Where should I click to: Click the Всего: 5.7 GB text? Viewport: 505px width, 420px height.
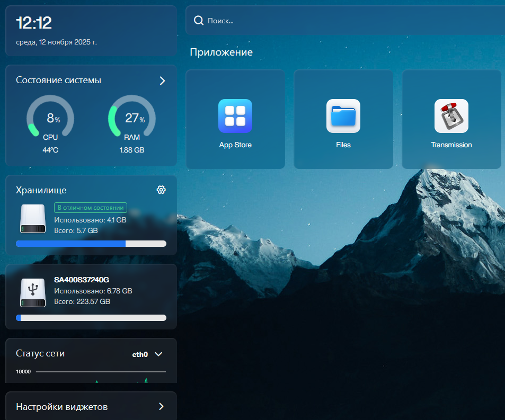(x=76, y=230)
